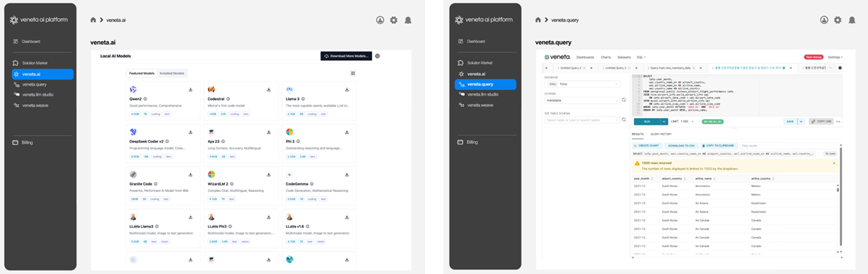Close the 1000 rows returned alert

coord(834,163)
